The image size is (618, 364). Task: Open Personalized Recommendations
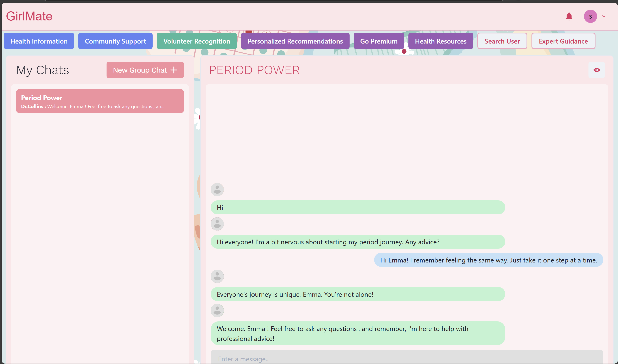(295, 41)
